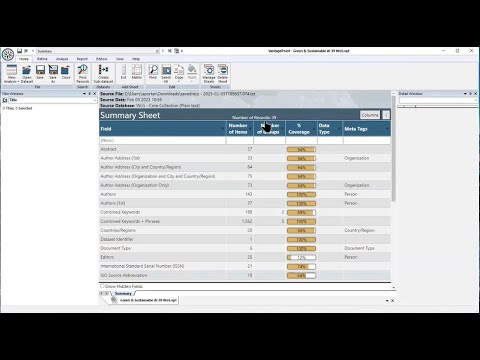Image resolution: width=480 pixels, height=360 pixels.
Task: Click Select All in the ribbon
Action: tap(166, 74)
